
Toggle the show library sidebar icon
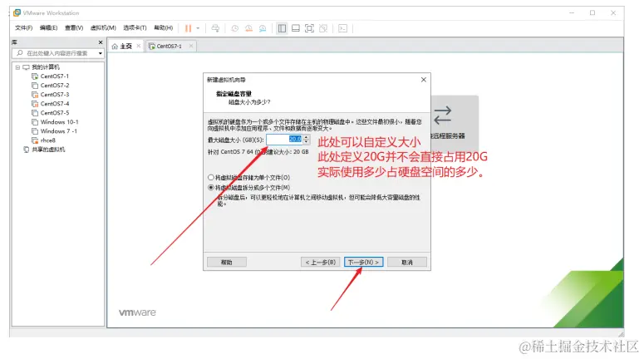tap(282, 28)
